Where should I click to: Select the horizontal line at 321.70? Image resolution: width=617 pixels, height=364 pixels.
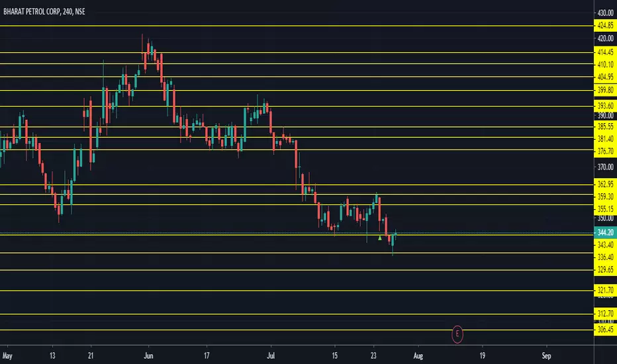[x=297, y=291]
